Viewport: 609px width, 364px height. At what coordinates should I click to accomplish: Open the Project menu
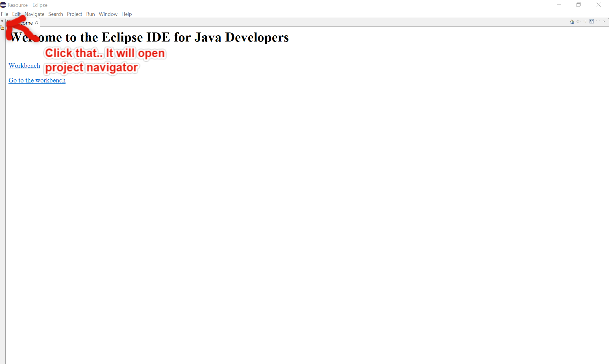pyautogui.click(x=75, y=14)
